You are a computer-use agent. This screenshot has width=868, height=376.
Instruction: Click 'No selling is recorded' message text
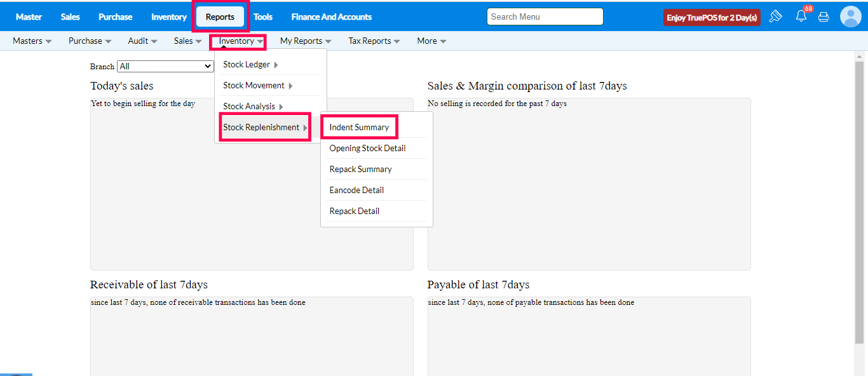click(498, 104)
